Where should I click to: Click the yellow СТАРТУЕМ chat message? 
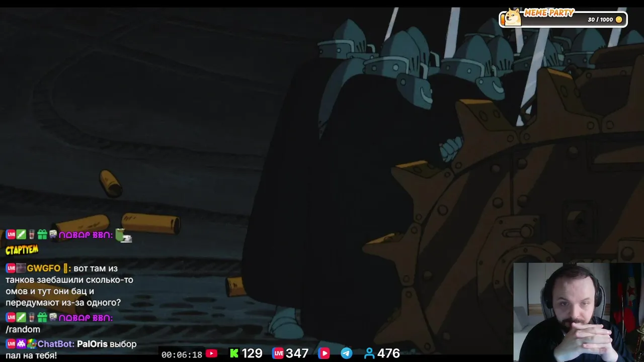pyautogui.click(x=22, y=249)
